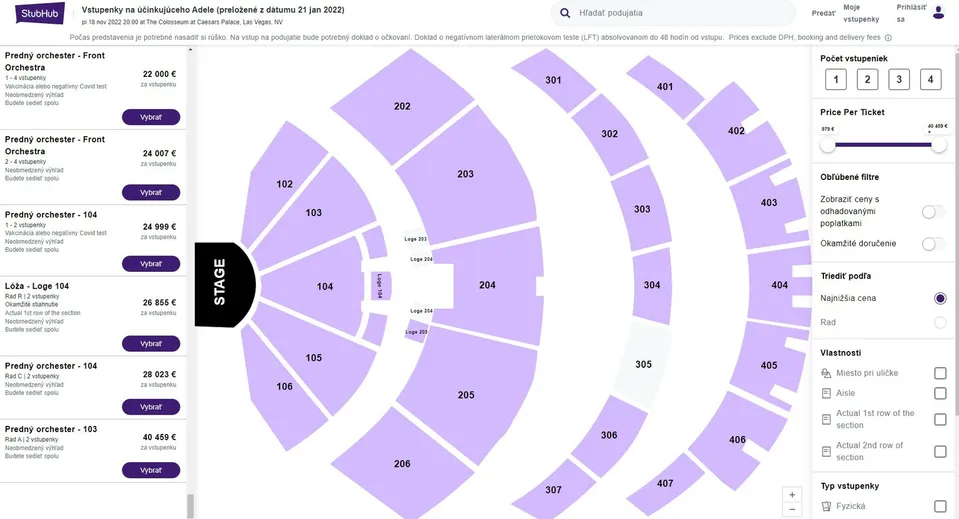Click the Miesto pri uličke seat icon
This screenshot has width=959, height=519.
826,373
